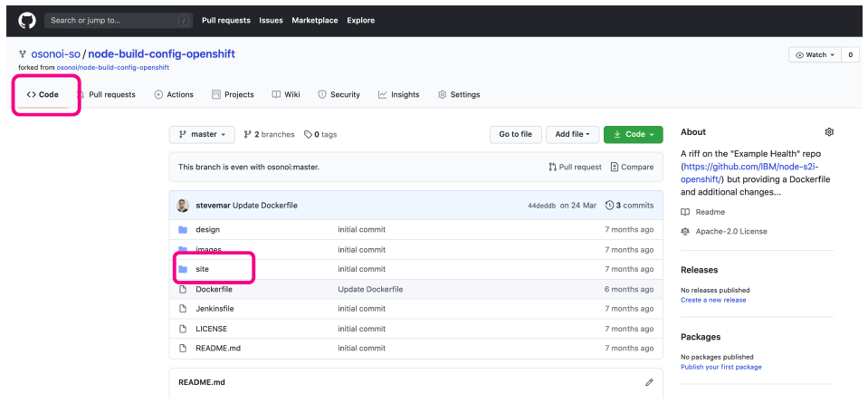Click the tag icon next to 0 tags

coord(308,134)
